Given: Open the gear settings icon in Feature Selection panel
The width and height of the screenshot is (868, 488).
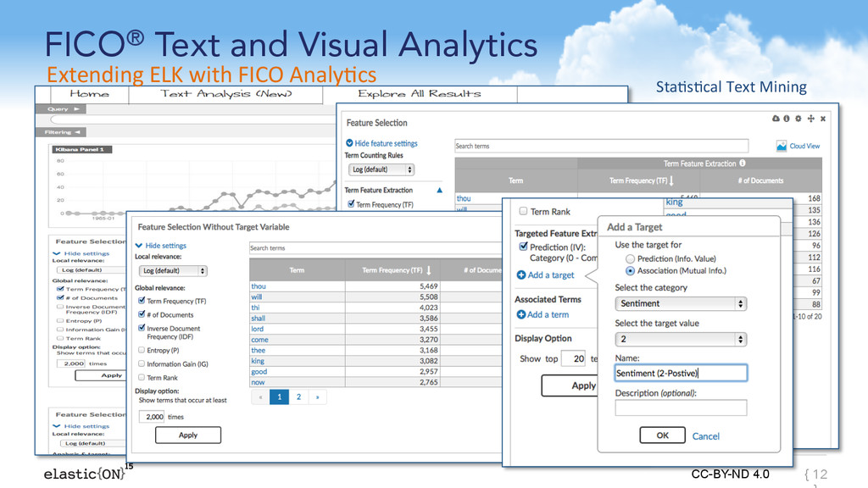Looking at the screenshot, I should click(798, 119).
